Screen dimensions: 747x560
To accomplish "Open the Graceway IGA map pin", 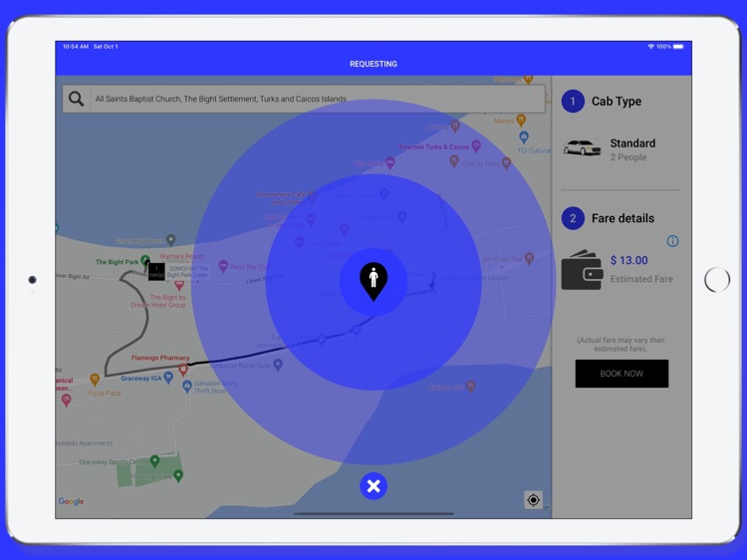I will (x=168, y=378).
